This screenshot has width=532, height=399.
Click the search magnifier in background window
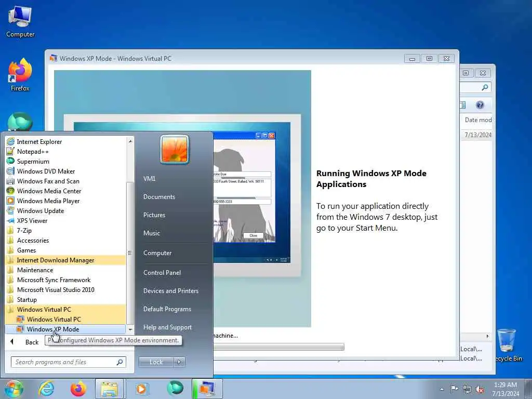[485, 87]
